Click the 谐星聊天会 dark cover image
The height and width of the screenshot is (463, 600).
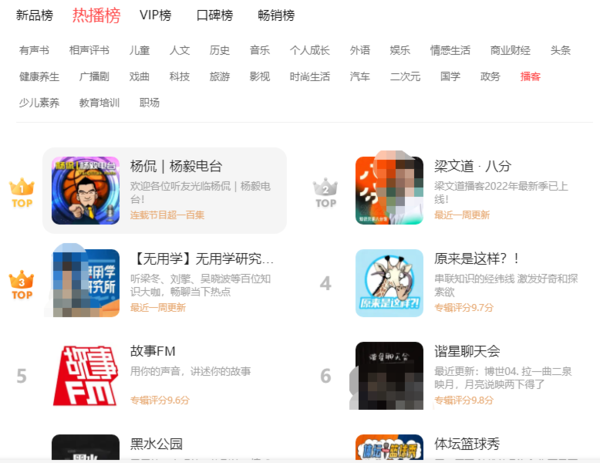(x=390, y=376)
